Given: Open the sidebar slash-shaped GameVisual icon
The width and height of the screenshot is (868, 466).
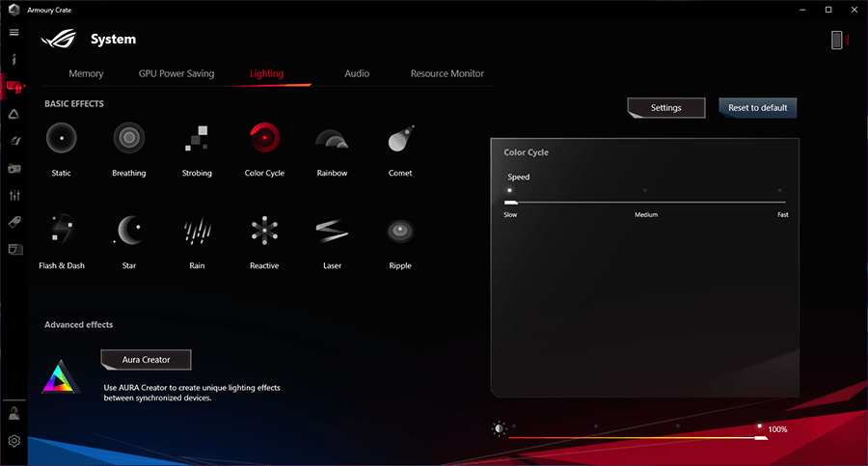Looking at the screenshot, I should (14, 141).
